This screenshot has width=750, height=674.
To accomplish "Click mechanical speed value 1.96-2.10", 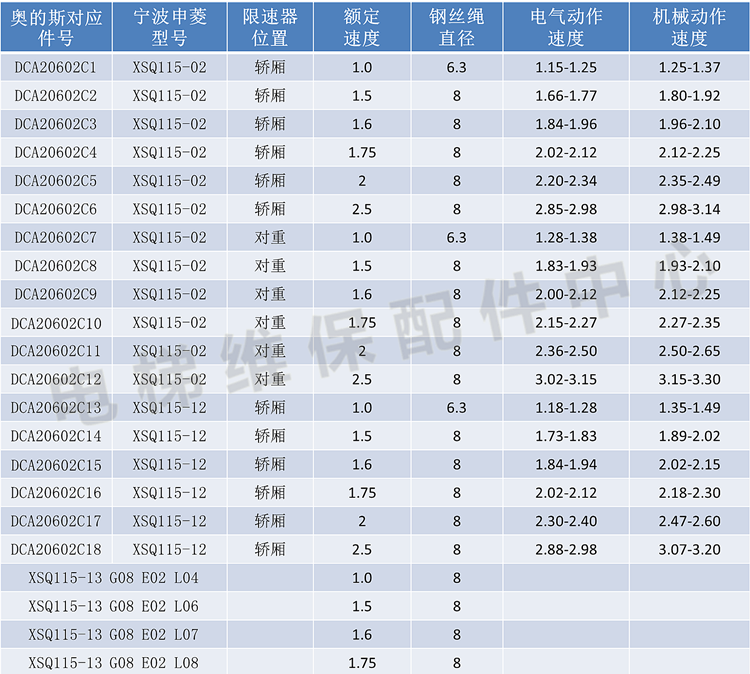I will pos(689,124).
